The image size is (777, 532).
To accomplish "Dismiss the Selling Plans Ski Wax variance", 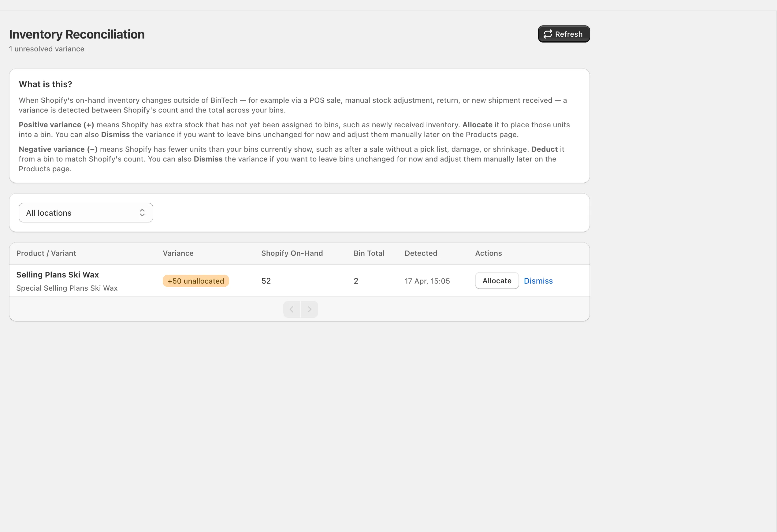I will (538, 281).
